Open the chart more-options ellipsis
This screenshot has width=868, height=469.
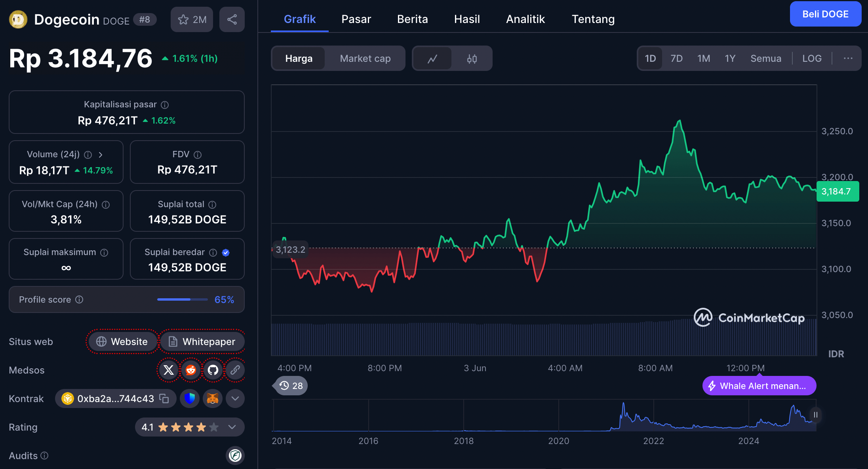(x=848, y=58)
